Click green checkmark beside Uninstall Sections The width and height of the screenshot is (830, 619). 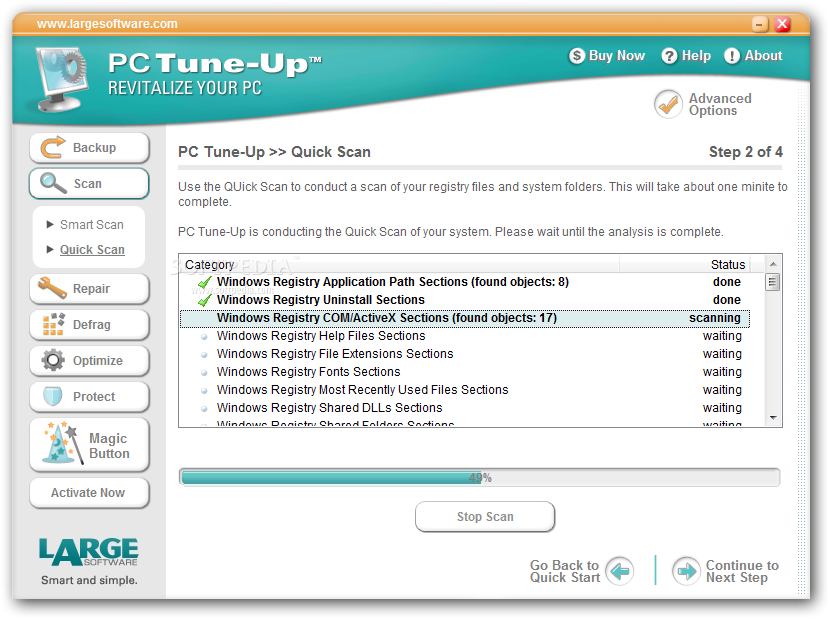tap(205, 300)
